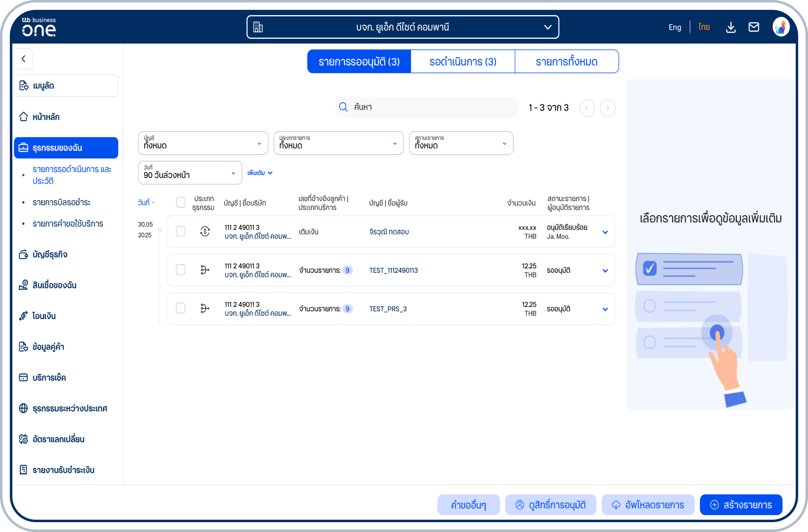Screen dimensions: 808x532
Task: Switch language to Eng
Action: 675,27
